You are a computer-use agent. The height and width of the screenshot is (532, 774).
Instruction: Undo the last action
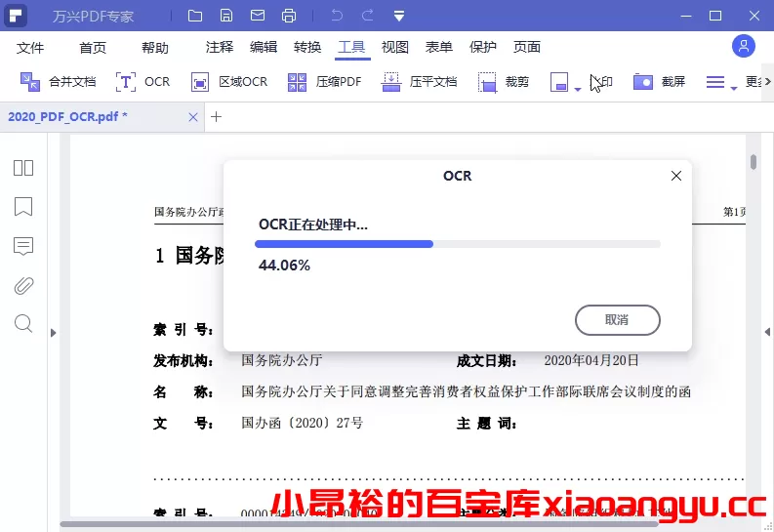point(337,16)
